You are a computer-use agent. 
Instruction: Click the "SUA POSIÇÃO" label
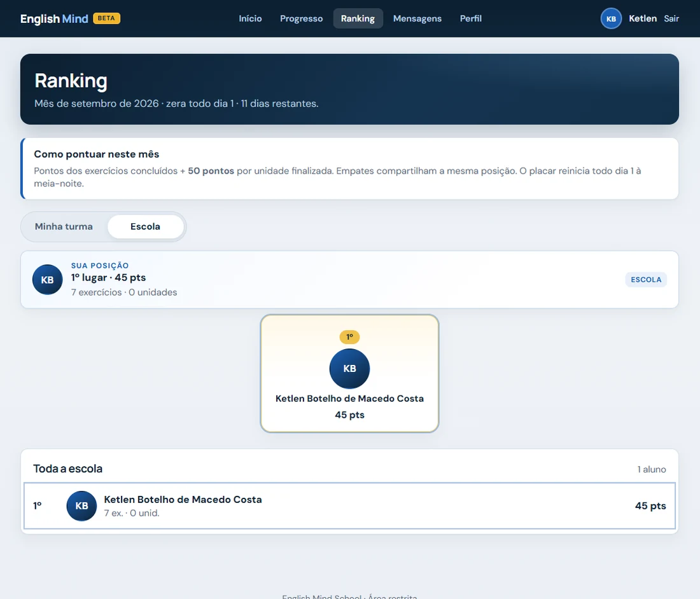100,265
